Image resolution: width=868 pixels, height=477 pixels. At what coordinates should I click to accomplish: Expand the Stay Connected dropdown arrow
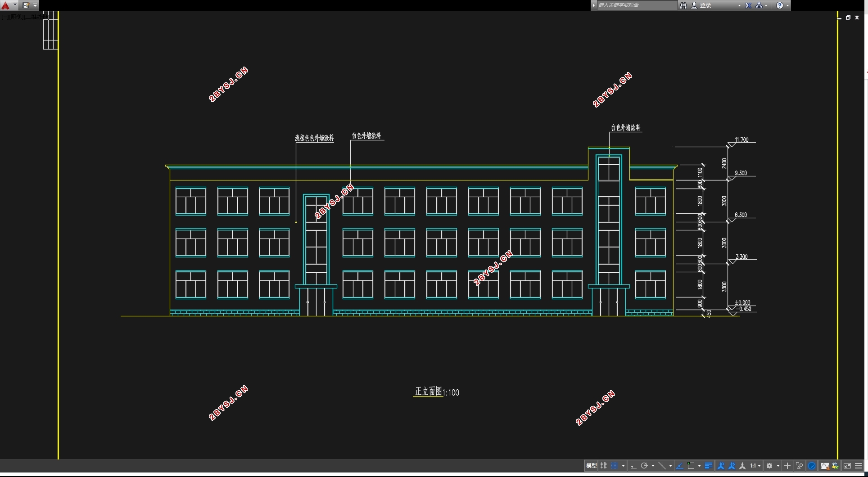766,5
